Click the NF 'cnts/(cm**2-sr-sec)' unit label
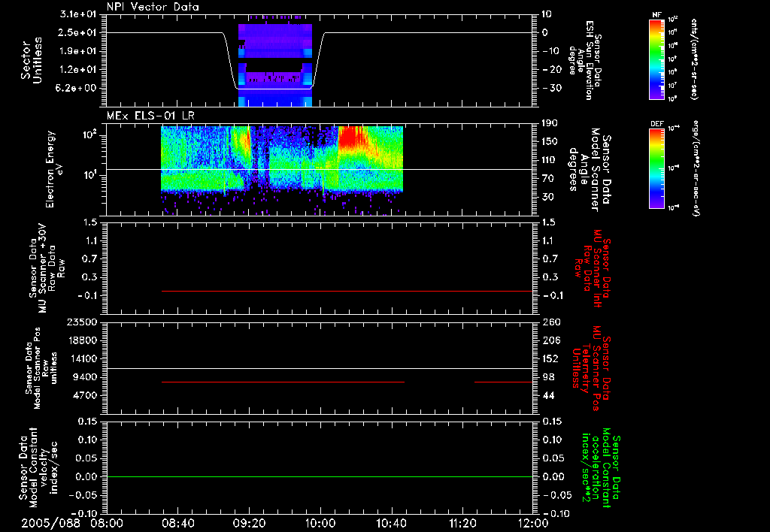 coord(694,59)
